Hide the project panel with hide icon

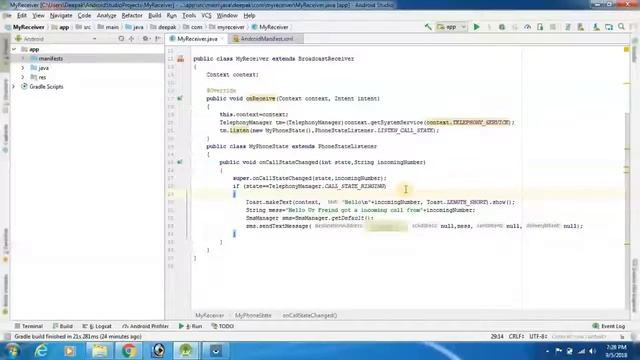coord(158,39)
